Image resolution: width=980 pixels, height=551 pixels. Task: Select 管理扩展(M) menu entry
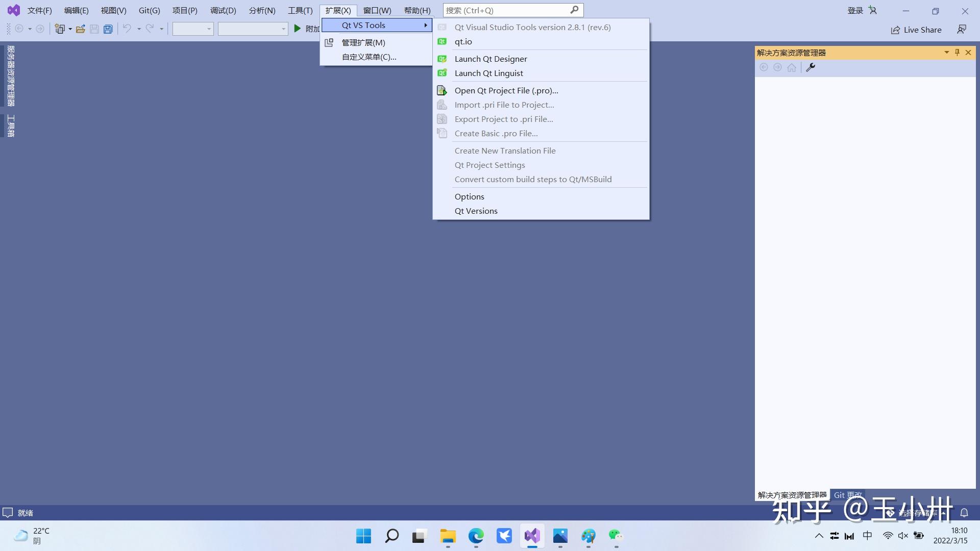pyautogui.click(x=377, y=42)
